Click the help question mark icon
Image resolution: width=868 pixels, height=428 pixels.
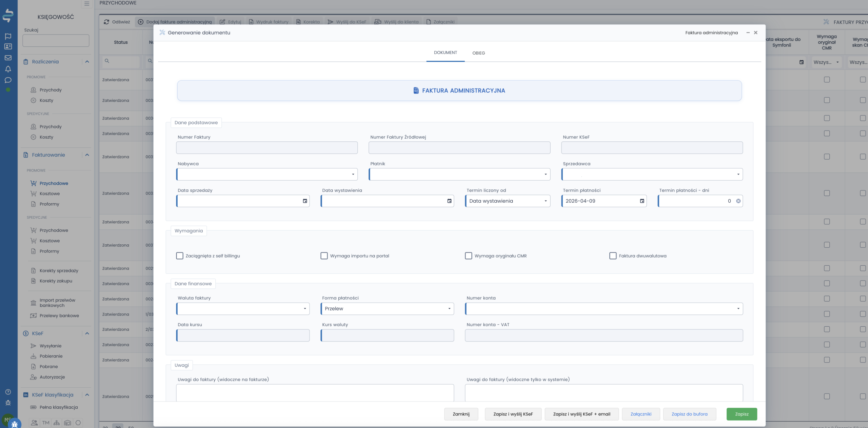[x=8, y=392]
